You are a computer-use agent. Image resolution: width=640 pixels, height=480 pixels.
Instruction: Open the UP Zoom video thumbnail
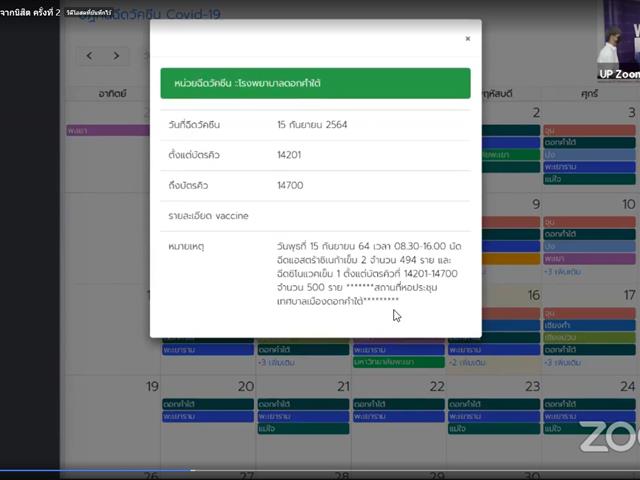click(x=619, y=40)
